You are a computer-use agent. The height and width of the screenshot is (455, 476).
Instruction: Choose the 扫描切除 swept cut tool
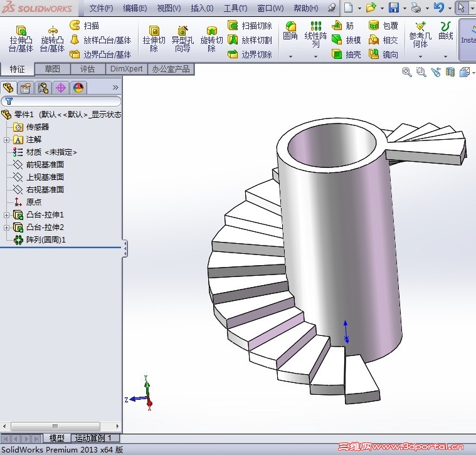(x=250, y=26)
